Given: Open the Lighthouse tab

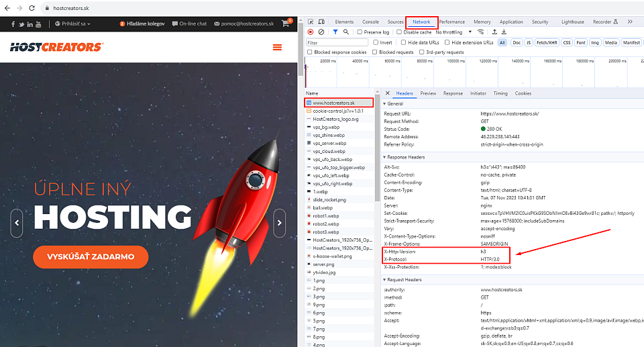Looking at the screenshot, I should [x=572, y=21].
